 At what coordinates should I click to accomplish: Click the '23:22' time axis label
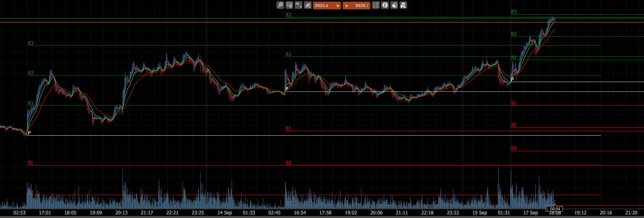coord(453,213)
